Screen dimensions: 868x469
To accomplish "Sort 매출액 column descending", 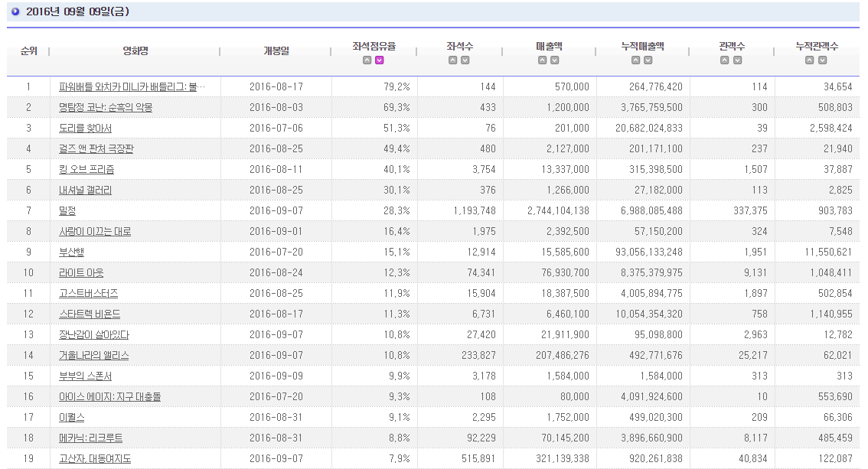I will click(554, 60).
